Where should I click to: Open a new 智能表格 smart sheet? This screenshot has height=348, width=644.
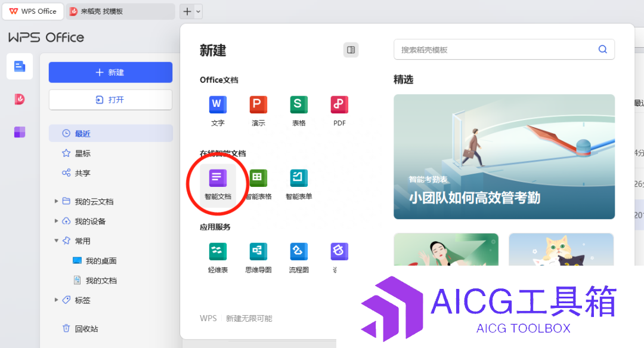[258, 184]
